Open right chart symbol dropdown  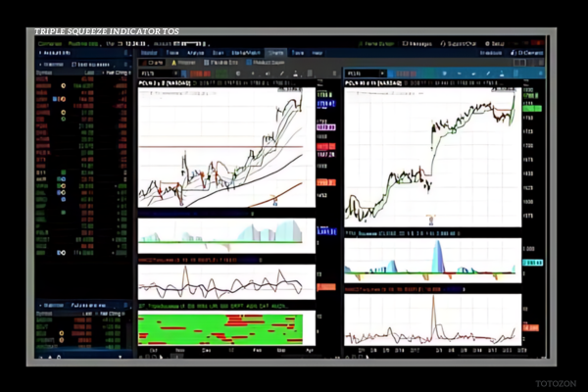tap(381, 73)
